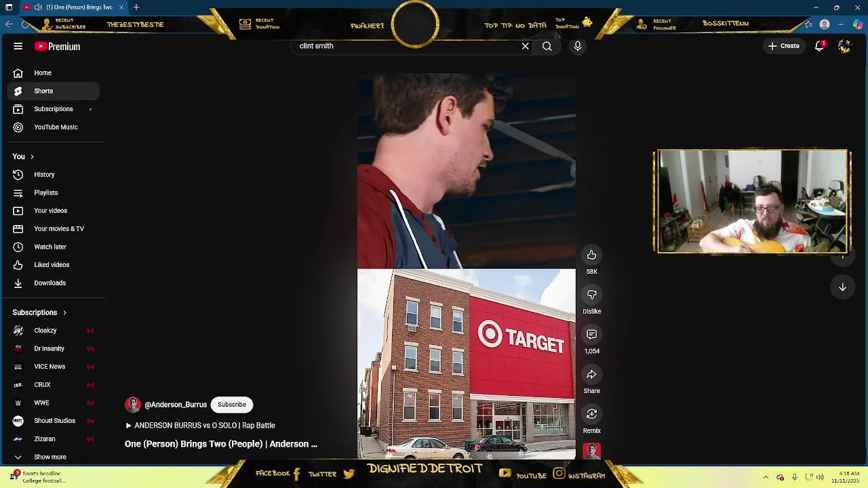
Task: Dislike this Short
Action: [x=591, y=295]
